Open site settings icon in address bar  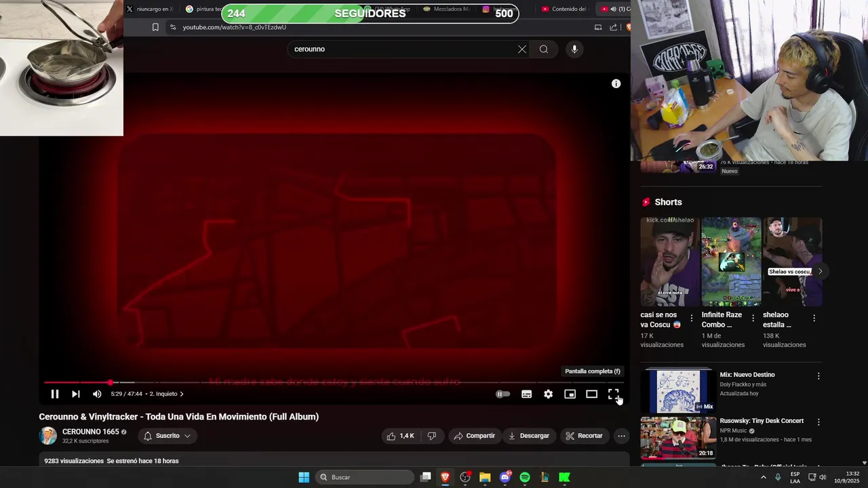(x=172, y=27)
